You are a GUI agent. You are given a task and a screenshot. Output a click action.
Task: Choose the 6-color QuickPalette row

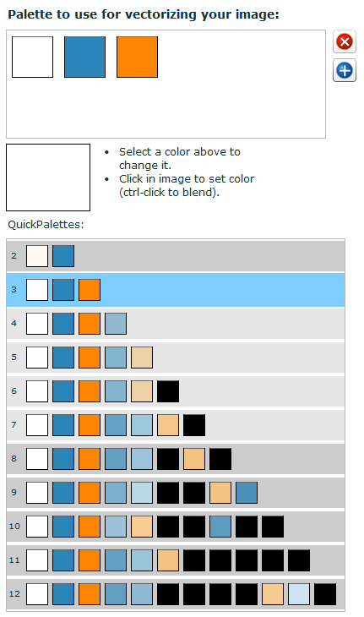[x=176, y=391]
